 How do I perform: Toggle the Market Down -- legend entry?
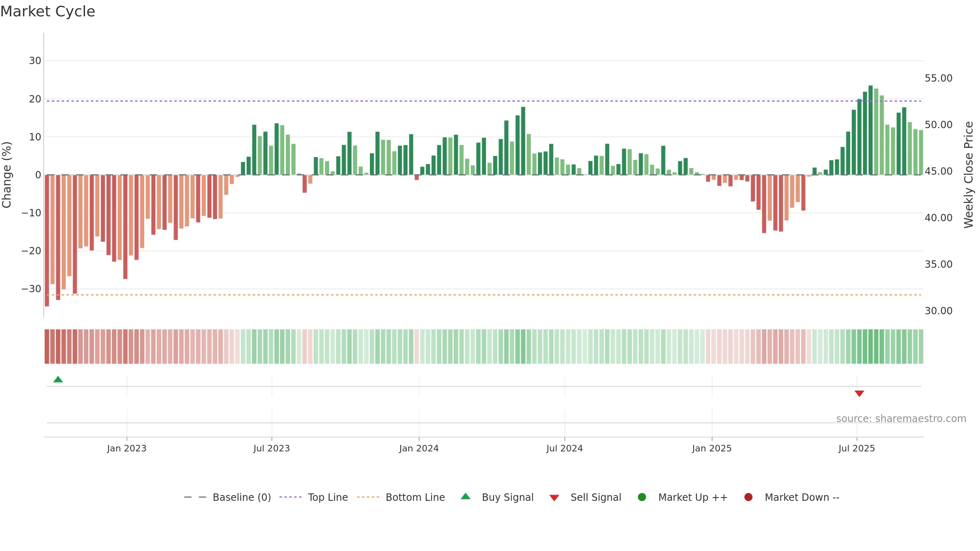tap(792, 497)
